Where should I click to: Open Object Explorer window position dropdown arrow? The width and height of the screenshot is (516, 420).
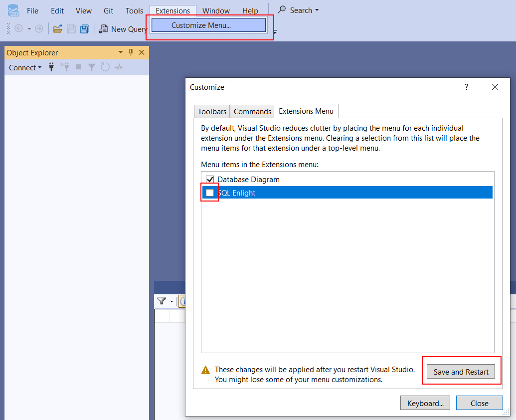pyautogui.click(x=120, y=52)
